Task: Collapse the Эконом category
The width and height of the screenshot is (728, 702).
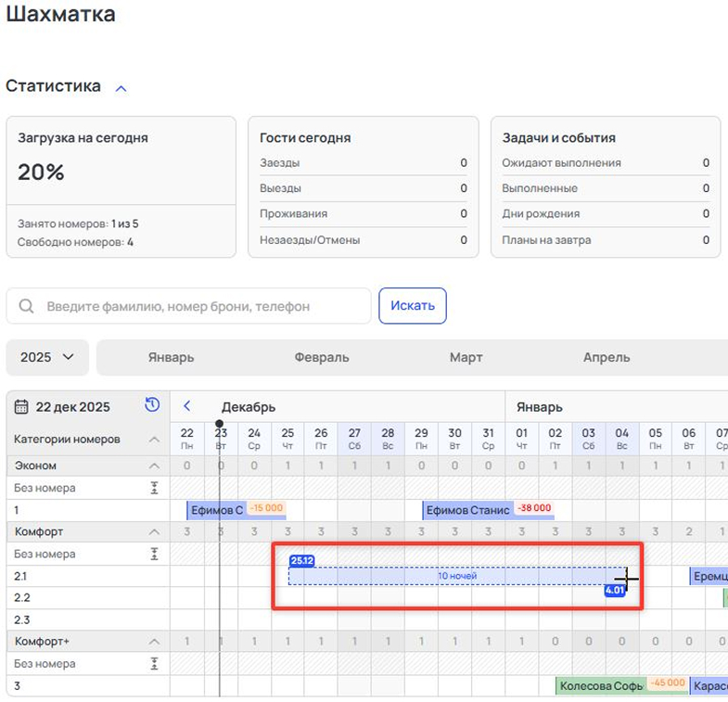Action: coord(154,466)
